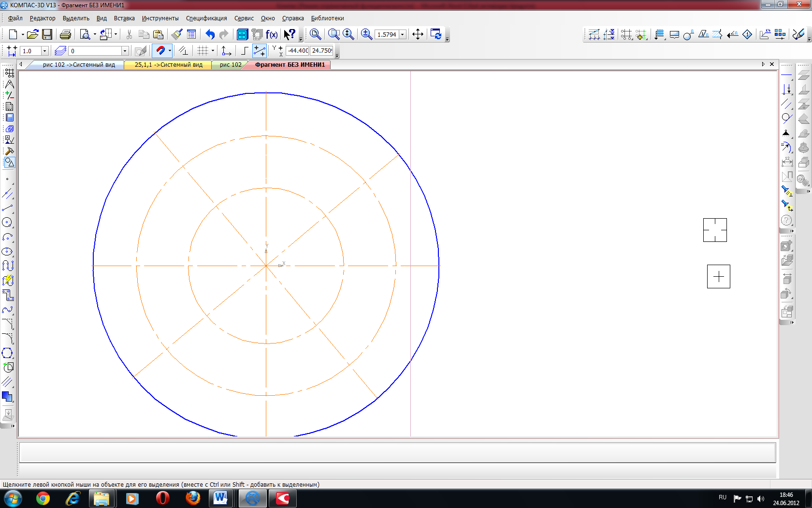This screenshot has width=812, height=508.
Task: Open the Файл menu
Action: point(15,18)
